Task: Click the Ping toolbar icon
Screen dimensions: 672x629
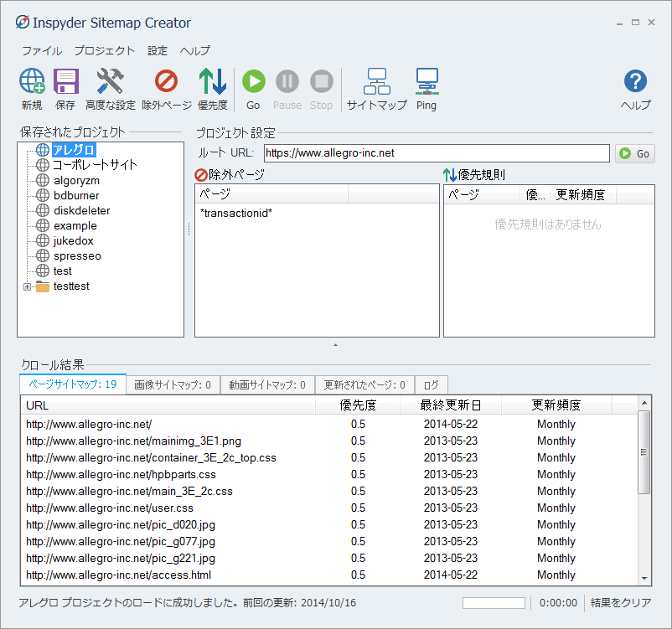Action: (426, 81)
